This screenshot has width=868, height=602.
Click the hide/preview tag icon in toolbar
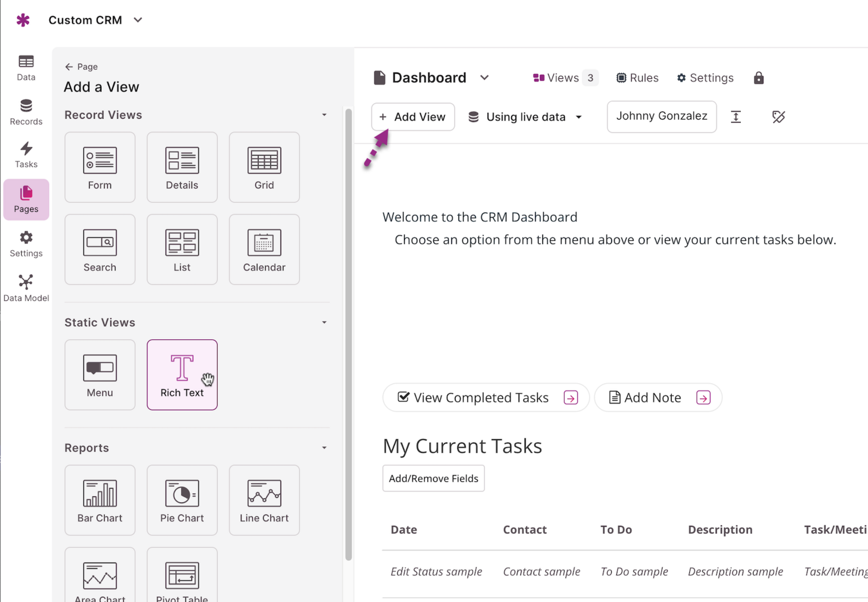click(778, 117)
